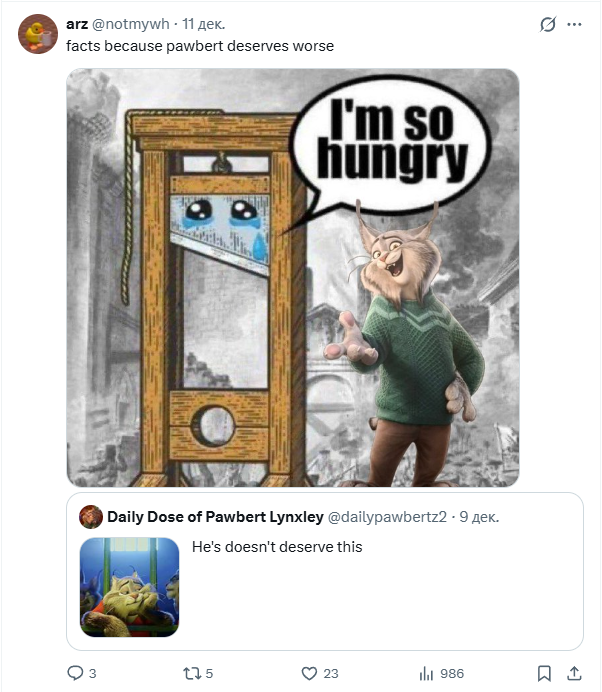The width and height of the screenshot is (602, 692).
Task: Like the post with heart icon
Action: coord(309,673)
